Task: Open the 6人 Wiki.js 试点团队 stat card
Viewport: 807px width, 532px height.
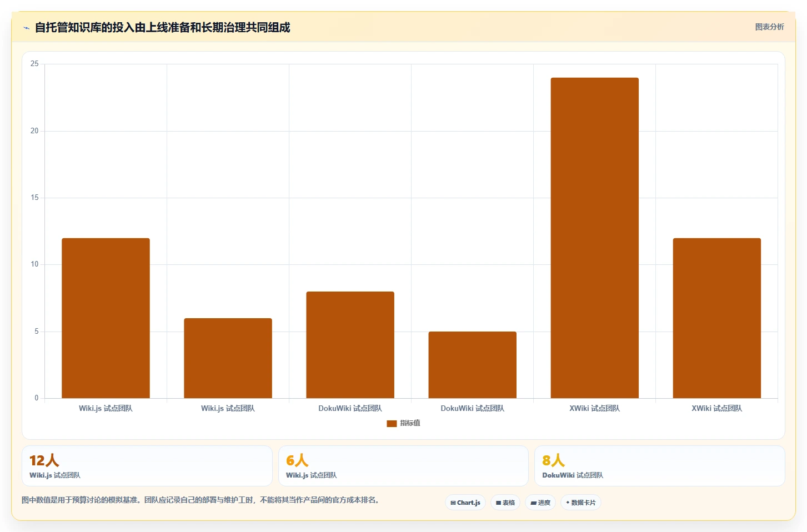Action: pyautogui.click(x=403, y=466)
